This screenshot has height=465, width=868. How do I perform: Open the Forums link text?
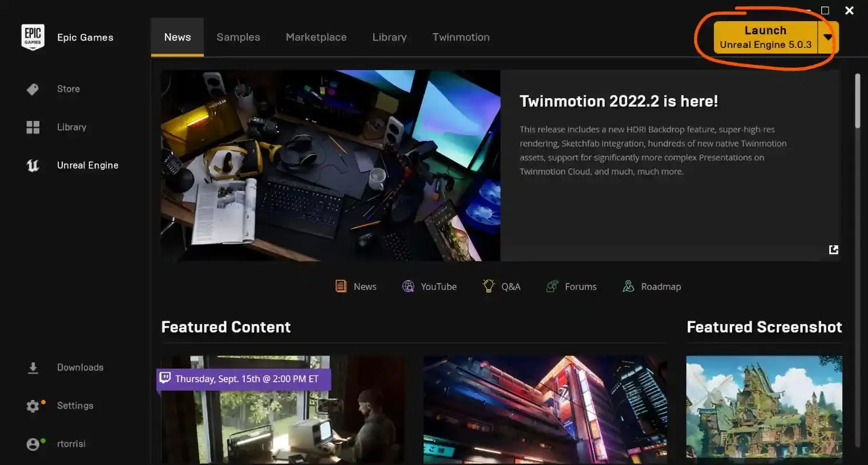click(581, 286)
